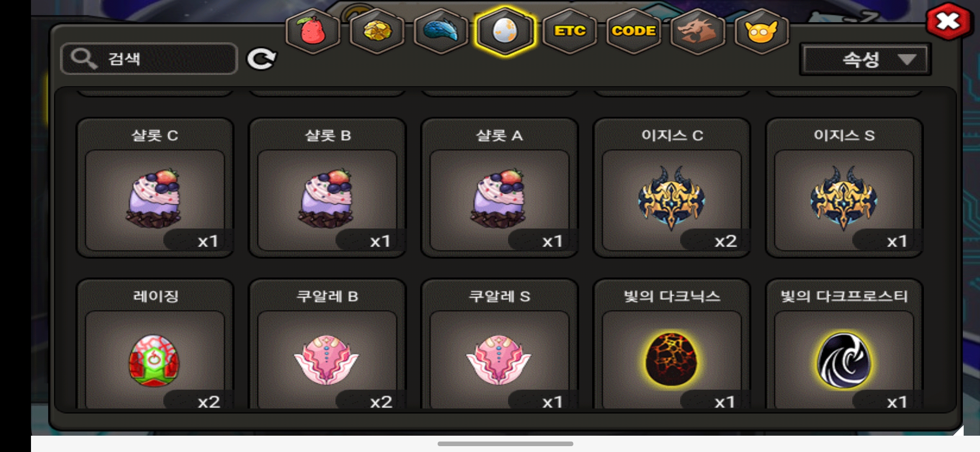Close the inventory with red X
This screenshot has height=452, width=980.
949,21
